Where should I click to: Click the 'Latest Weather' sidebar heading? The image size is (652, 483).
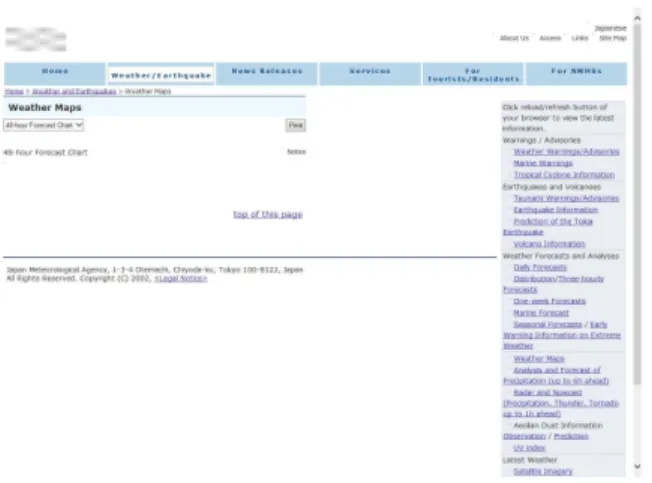(530, 460)
